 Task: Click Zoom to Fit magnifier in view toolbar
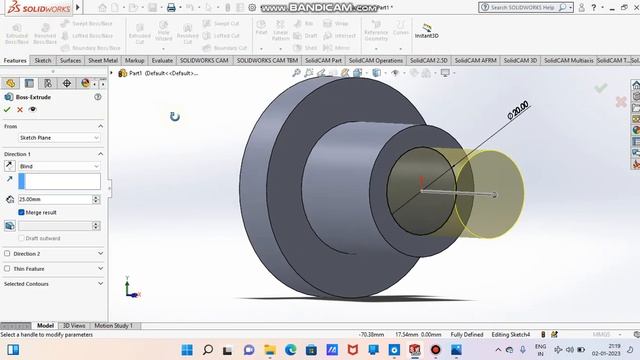297,73
